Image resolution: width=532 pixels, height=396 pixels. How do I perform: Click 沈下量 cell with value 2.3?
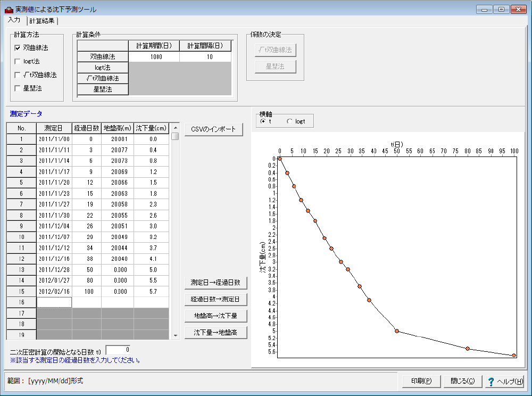tap(151, 204)
